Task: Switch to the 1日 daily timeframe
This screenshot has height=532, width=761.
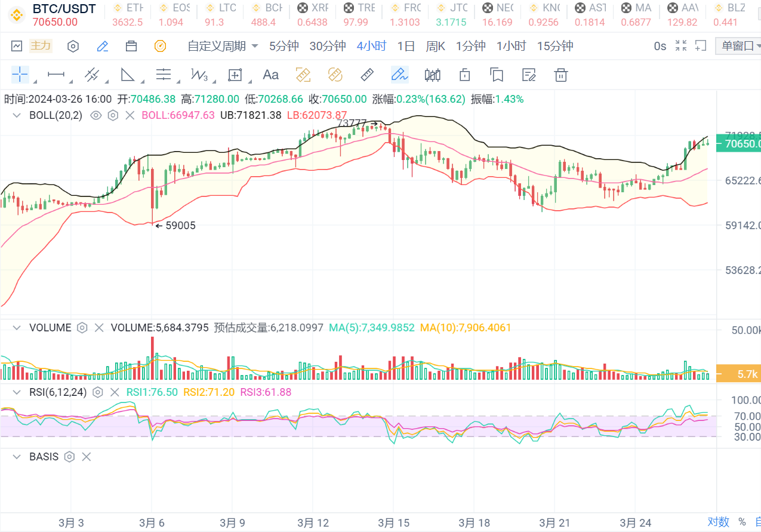Action: pyautogui.click(x=406, y=46)
